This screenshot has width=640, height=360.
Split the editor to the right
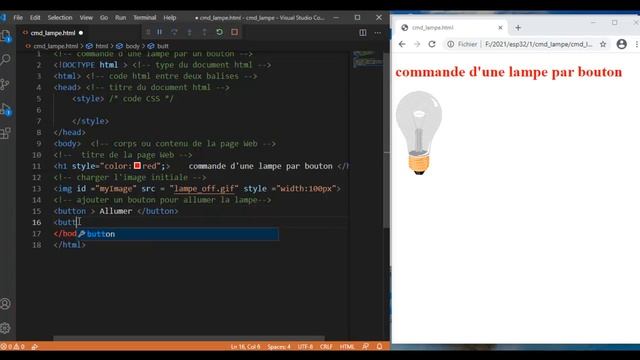tap(362, 33)
